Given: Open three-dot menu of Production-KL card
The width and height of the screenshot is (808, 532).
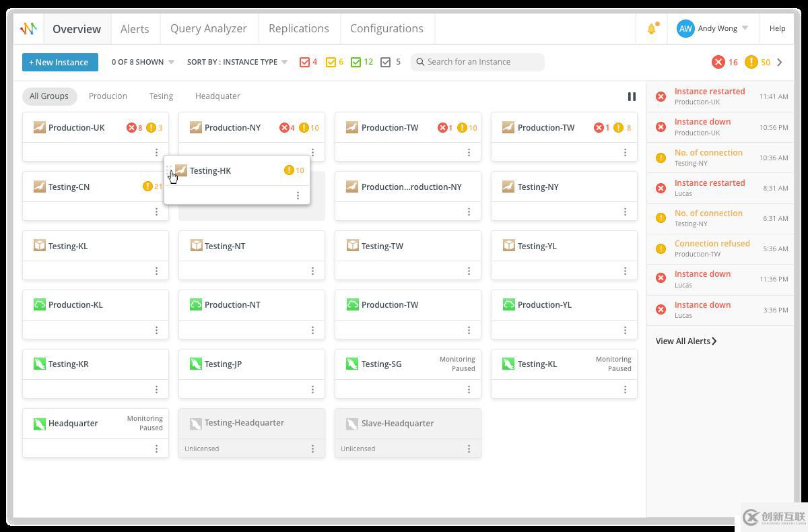Looking at the screenshot, I should (x=156, y=330).
